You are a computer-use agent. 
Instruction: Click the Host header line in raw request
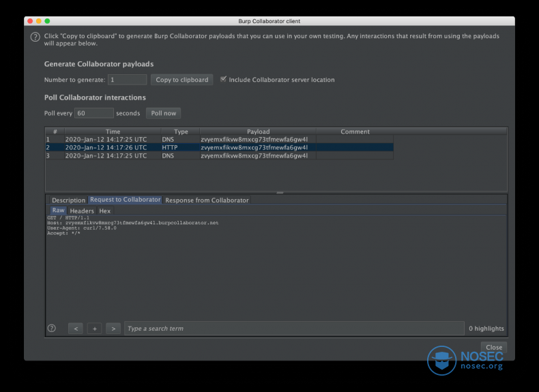point(132,223)
